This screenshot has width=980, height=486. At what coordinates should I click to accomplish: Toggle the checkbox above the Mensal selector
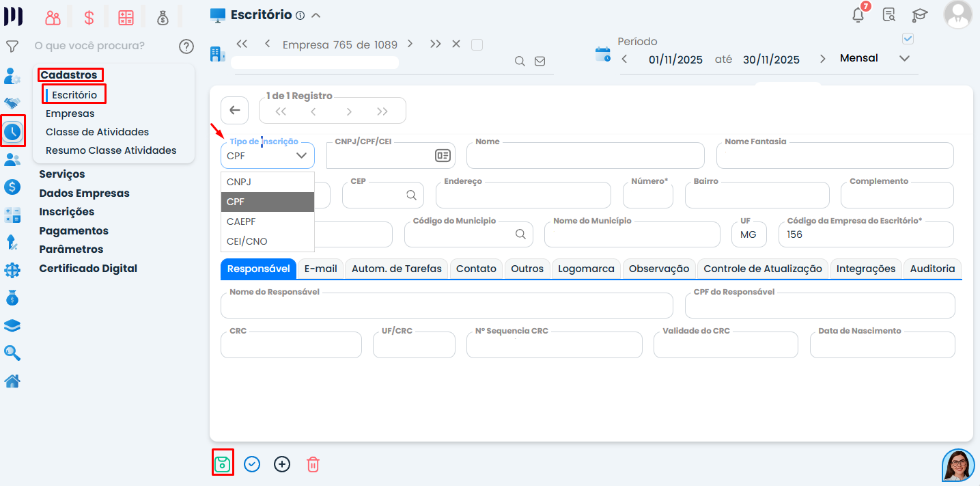pos(908,38)
